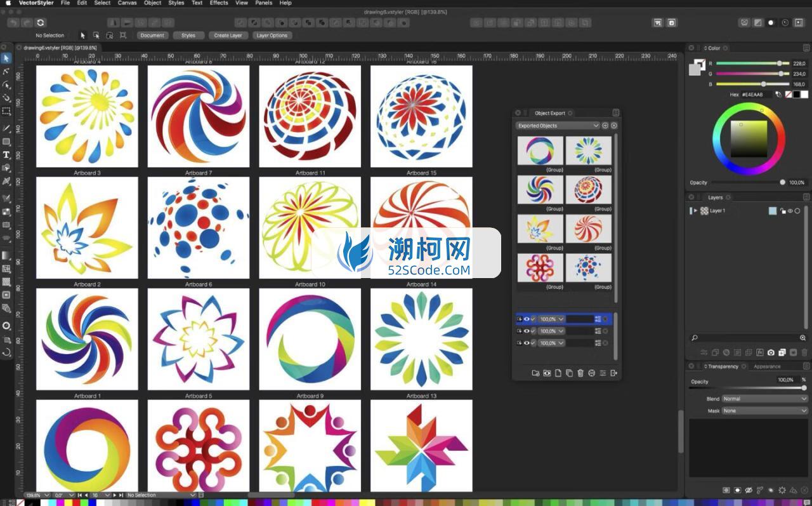812x506 pixels.
Task: Toggle checkmark on second export scale row
Action: coord(534,331)
